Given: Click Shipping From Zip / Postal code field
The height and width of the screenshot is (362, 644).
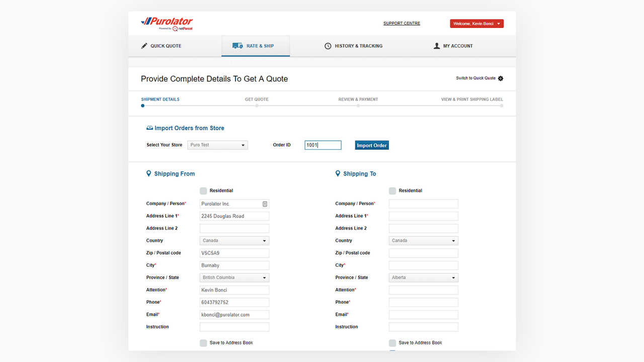Looking at the screenshot, I should 234,253.
